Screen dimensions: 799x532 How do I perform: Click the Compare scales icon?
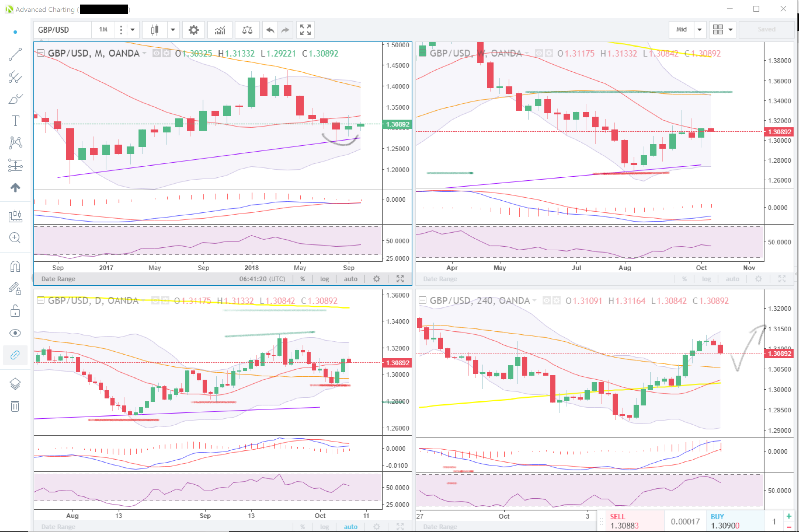(x=247, y=30)
